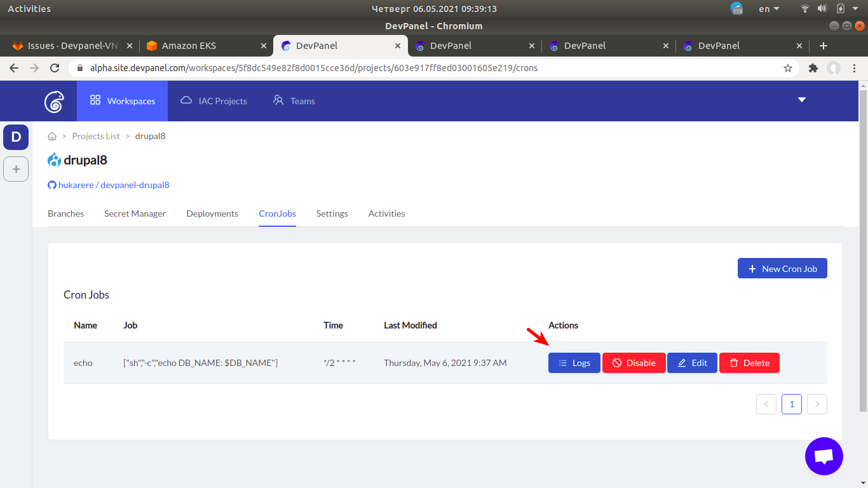Click the DevPanel logo in header

coord(54,101)
